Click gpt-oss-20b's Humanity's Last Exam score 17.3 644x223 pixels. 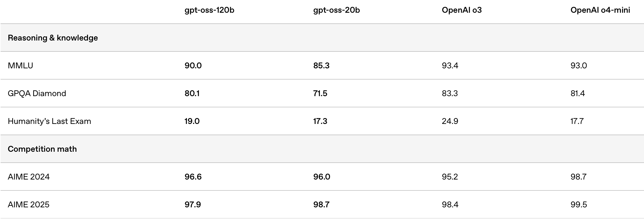click(x=320, y=121)
